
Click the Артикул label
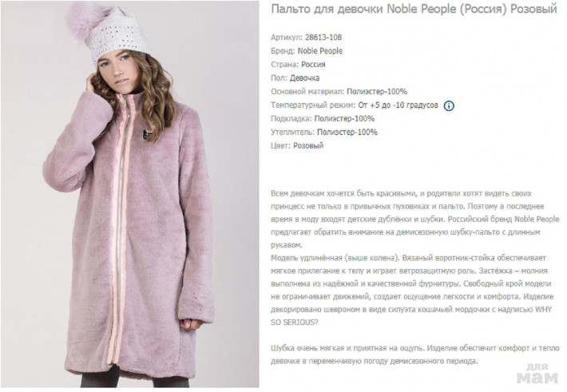click(287, 38)
